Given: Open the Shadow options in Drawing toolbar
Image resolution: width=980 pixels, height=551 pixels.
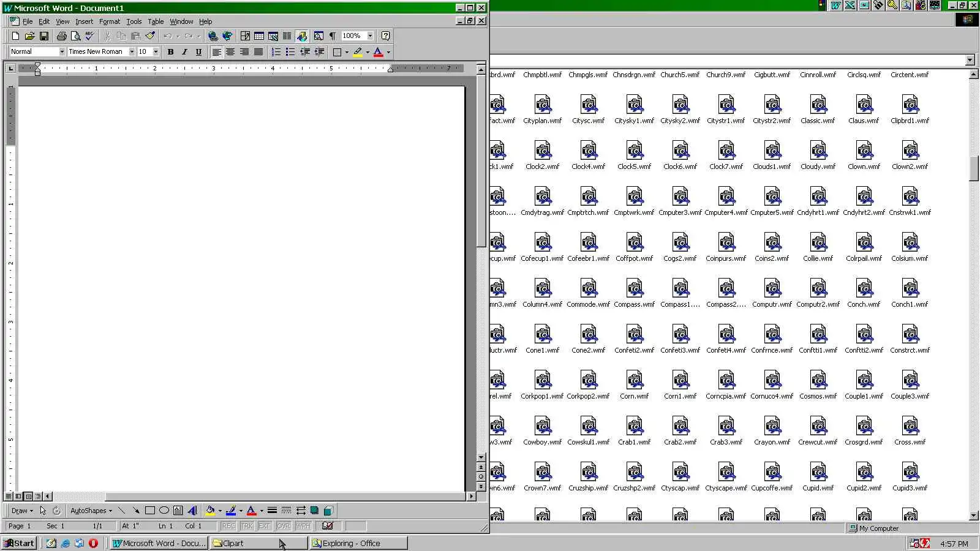Looking at the screenshot, I should [314, 511].
